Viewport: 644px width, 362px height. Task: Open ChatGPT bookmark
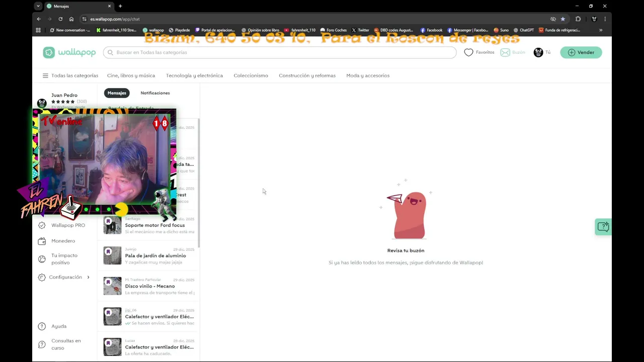pos(523,30)
